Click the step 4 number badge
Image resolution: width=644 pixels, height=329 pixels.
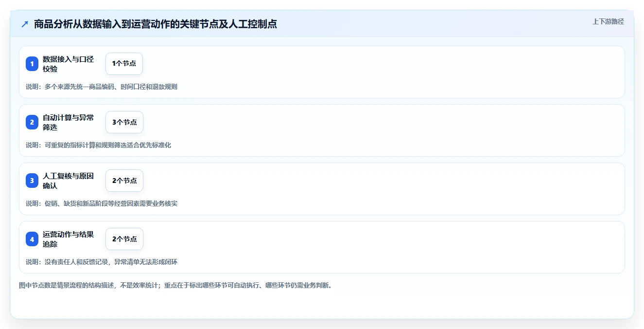click(x=32, y=239)
